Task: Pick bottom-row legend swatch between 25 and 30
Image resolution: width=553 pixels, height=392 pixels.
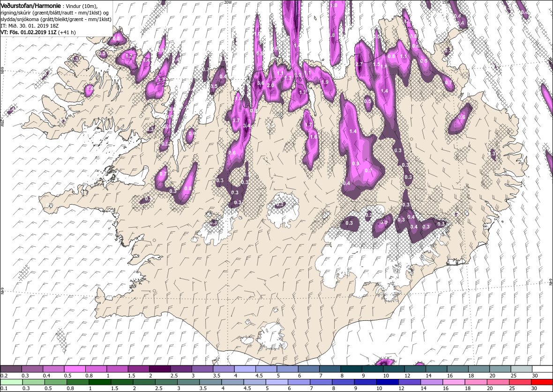Action: (x=520, y=382)
